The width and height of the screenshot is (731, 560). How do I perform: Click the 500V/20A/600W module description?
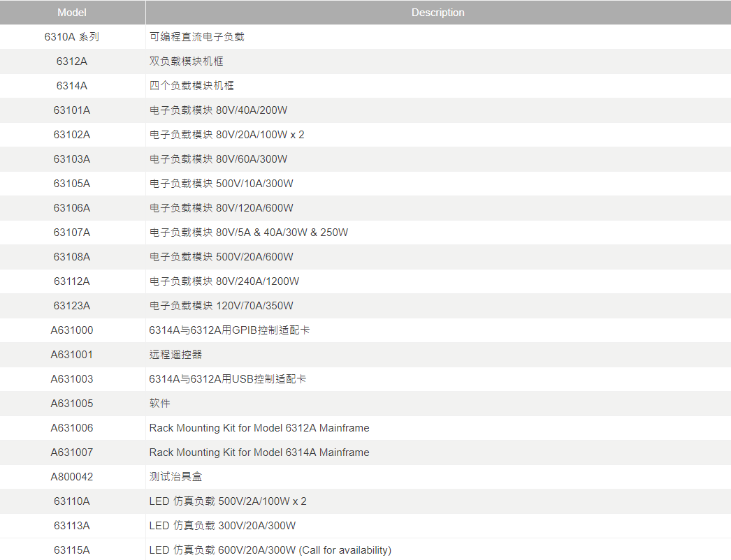[221, 257]
